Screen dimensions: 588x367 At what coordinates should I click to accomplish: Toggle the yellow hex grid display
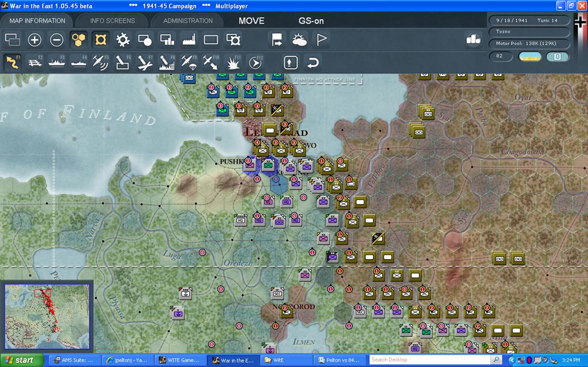pos(79,40)
